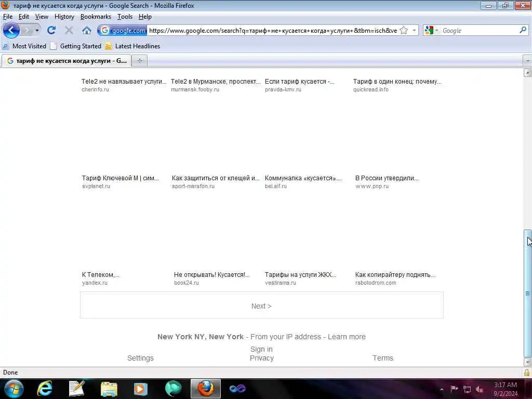
Task: Reload the current page
Action: (51, 31)
